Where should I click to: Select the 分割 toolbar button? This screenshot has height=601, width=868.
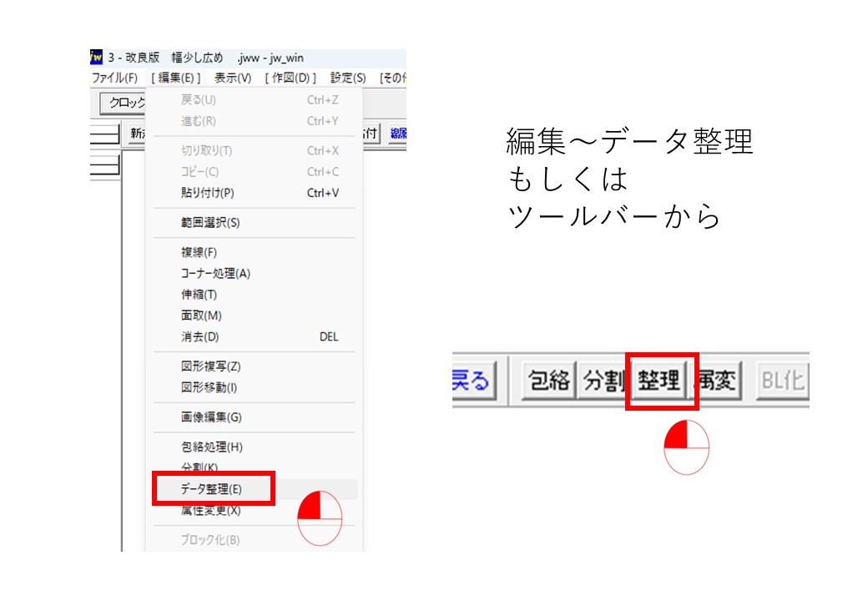pyautogui.click(x=603, y=381)
